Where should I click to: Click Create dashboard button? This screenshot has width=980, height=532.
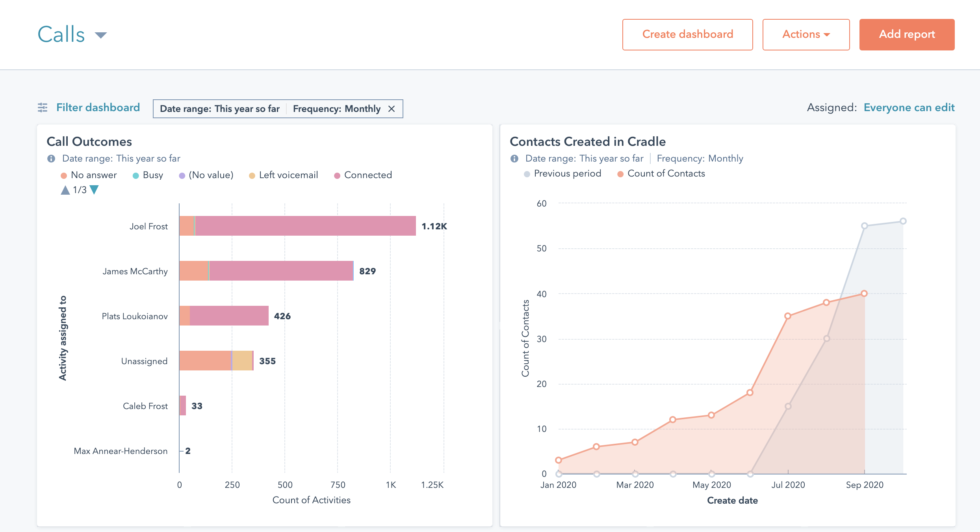point(687,34)
